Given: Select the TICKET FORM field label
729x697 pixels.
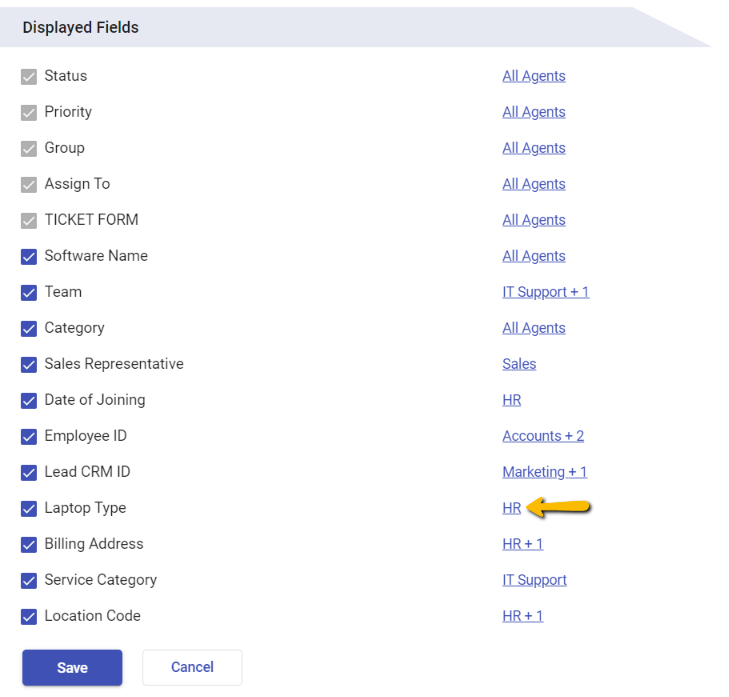Looking at the screenshot, I should coord(92,219).
